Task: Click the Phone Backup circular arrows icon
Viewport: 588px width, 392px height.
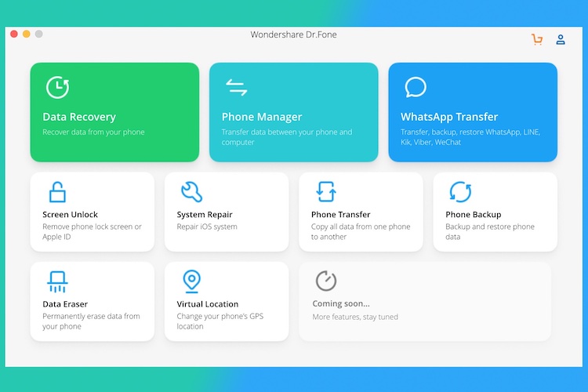Action: pyautogui.click(x=460, y=191)
